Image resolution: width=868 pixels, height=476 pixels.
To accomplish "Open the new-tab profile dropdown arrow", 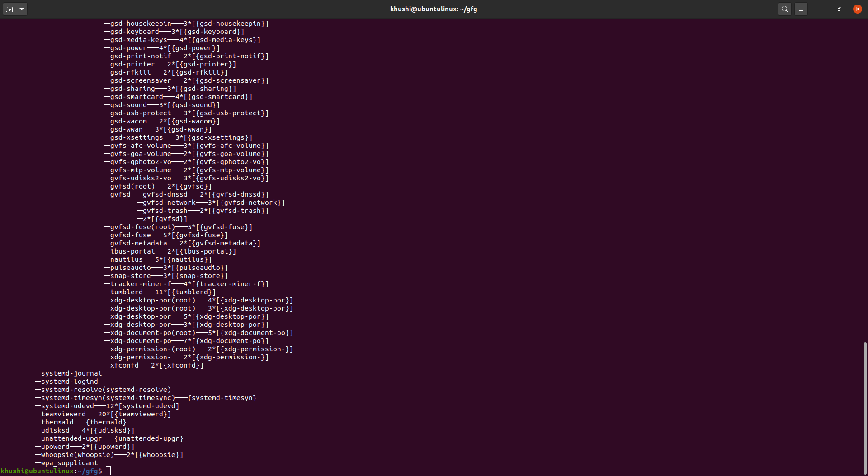I will tap(22, 9).
